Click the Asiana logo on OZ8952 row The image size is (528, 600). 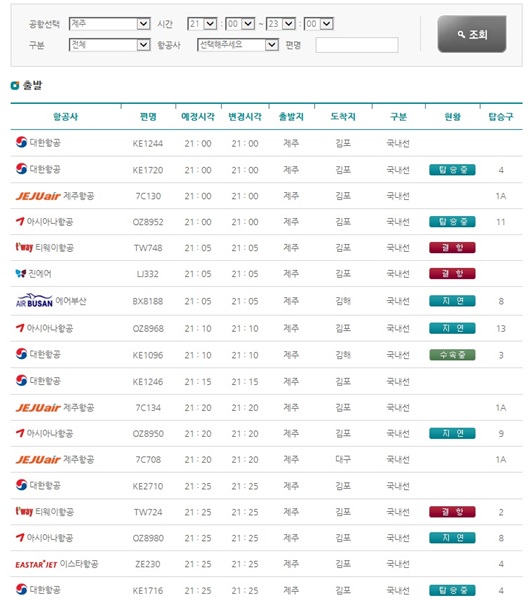pyautogui.click(x=20, y=221)
